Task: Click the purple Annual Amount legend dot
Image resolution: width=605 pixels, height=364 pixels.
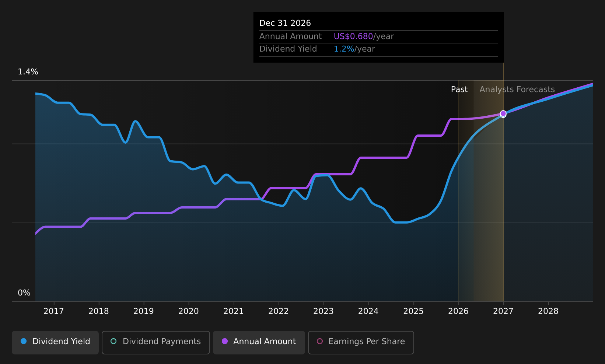Action: [x=225, y=341]
